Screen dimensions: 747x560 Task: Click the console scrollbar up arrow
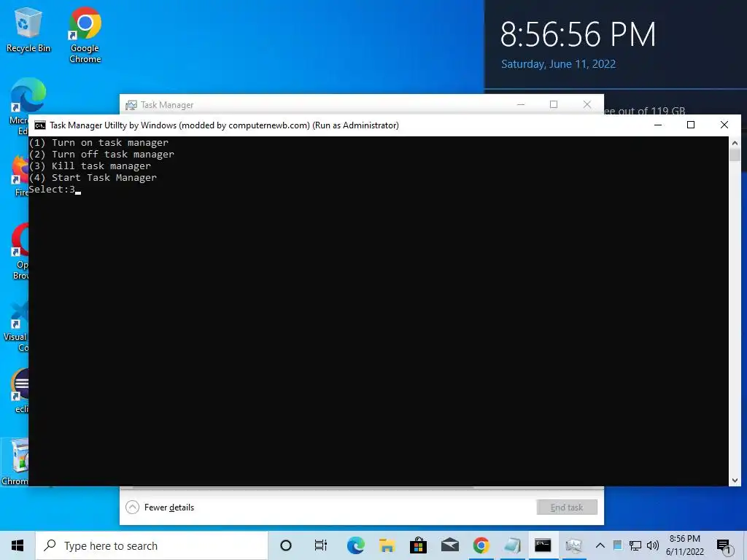click(x=735, y=143)
